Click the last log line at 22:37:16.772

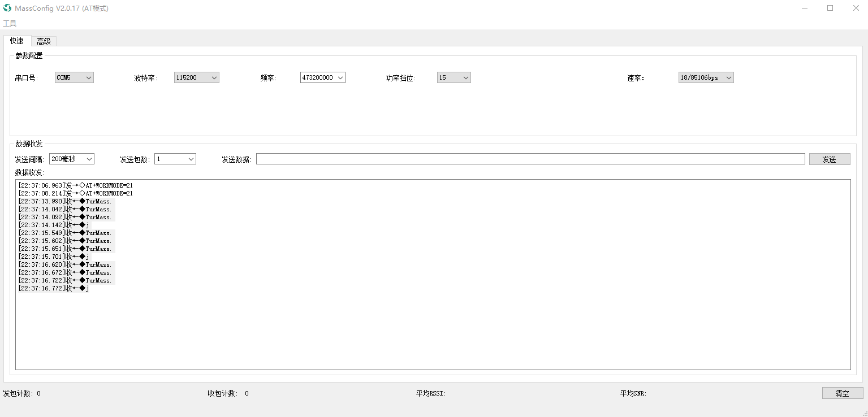pos(54,288)
